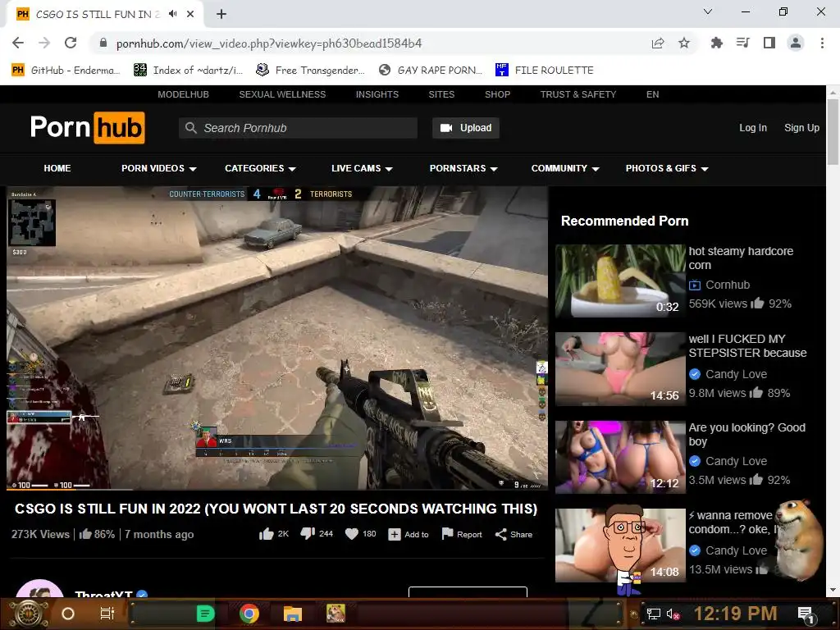The image size is (840, 630).
Task: Click the Upload button
Action: tap(466, 128)
